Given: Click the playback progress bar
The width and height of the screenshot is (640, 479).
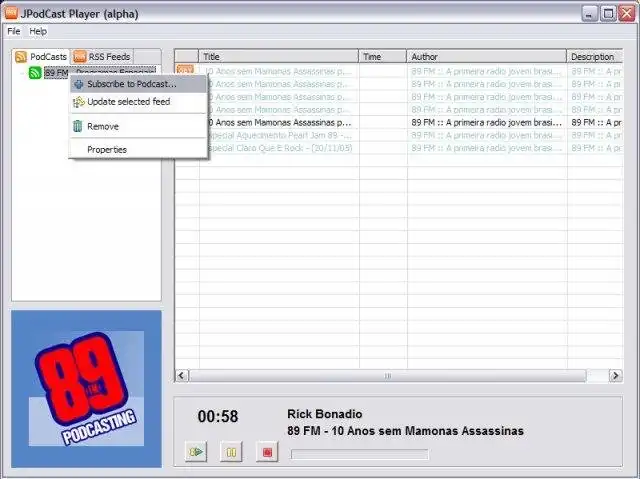Looking at the screenshot, I should tap(360, 454).
